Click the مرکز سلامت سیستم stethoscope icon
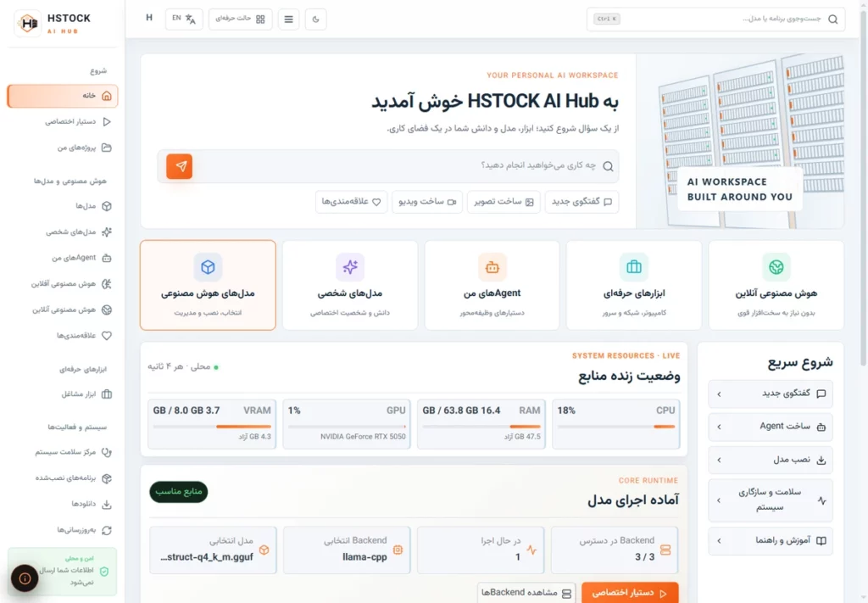 pos(106,452)
